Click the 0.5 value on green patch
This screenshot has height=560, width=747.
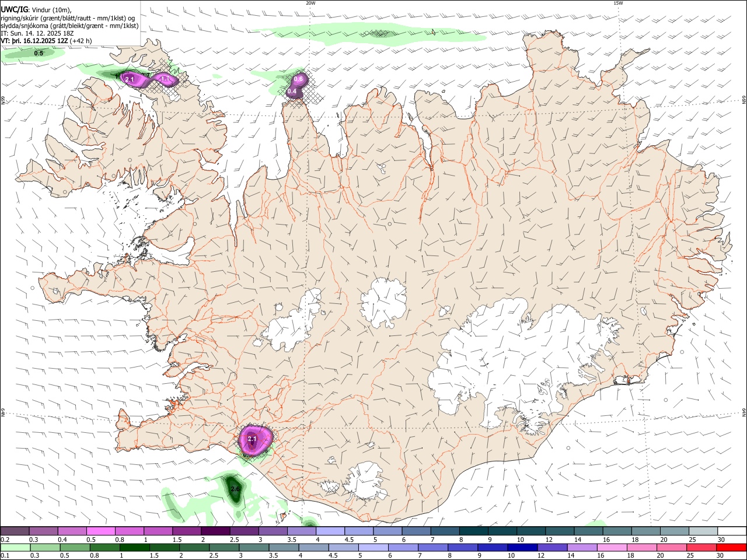(x=39, y=54)
